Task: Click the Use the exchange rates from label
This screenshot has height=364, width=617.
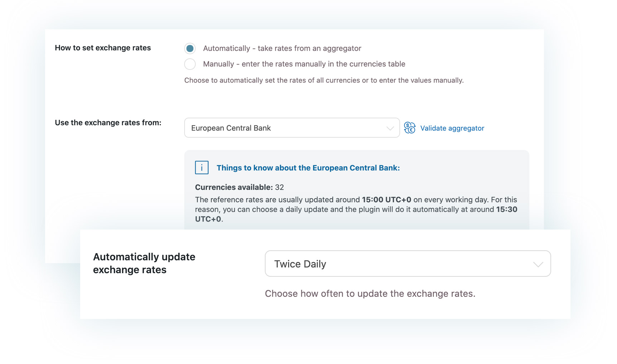Action: pyautogui.click(x=108, y=123)
